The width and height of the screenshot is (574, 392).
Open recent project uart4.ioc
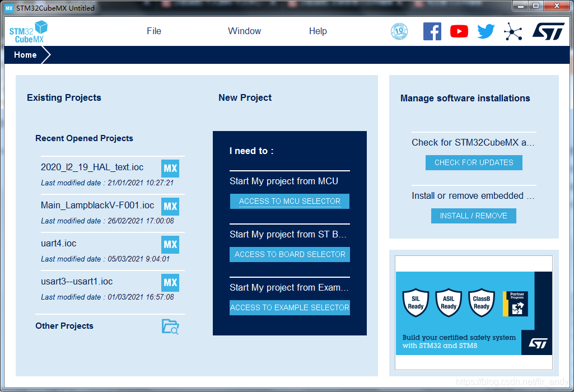click(x=59, y=244)
